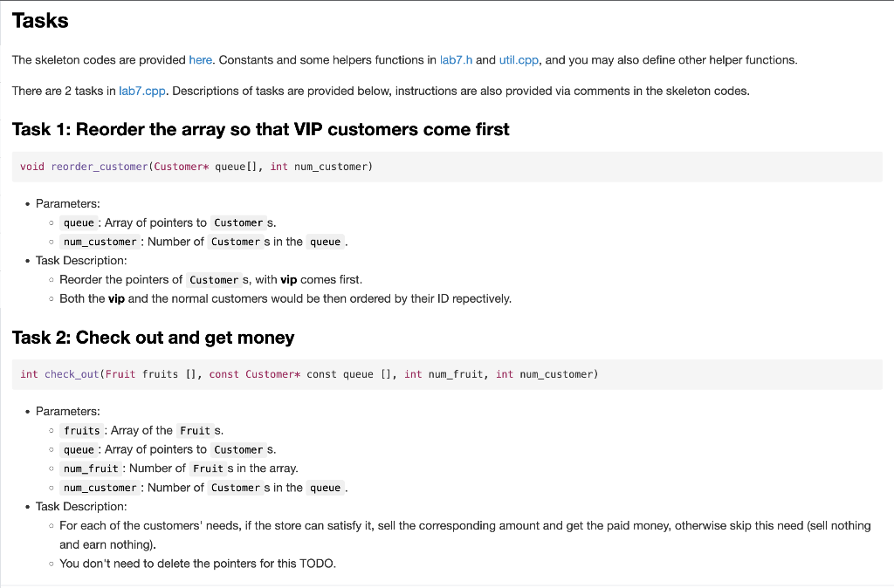Screen dimensions: 894x588
Task: Click "Parameters:" label under Task 2
Action: [x=68, y=412]
